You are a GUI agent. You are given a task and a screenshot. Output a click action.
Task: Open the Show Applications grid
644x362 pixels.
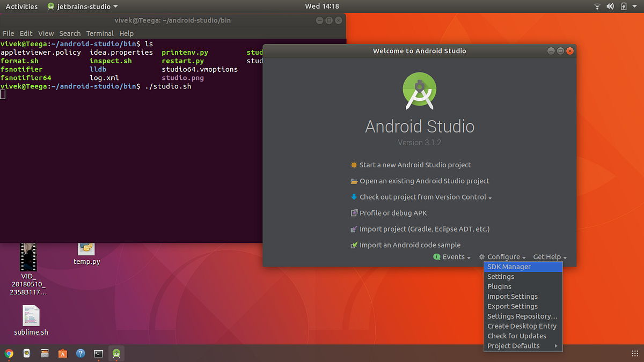635,353
